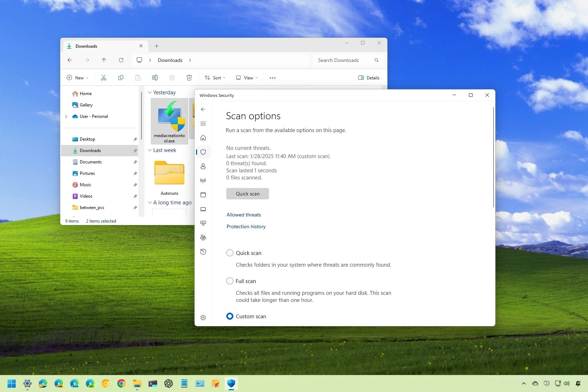This screenshot has height=392, width=588.
Task: Open the View menu dropdown
Action: coord(246,78)
